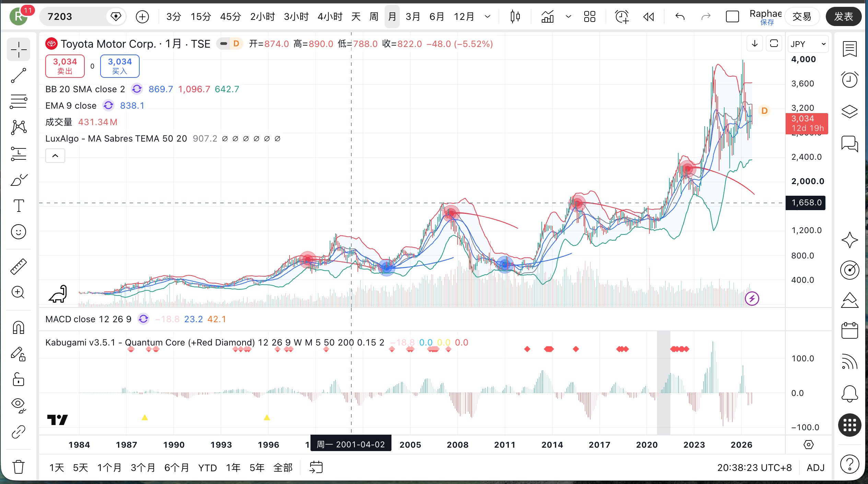Open the chats panel
This screenshot has width=868, height=484.
(x=849, y=143)
